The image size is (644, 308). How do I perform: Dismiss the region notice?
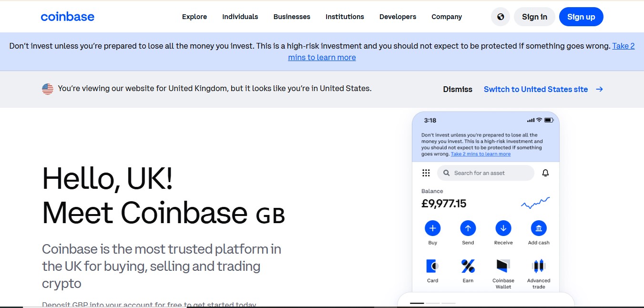[x=458, y=89]
